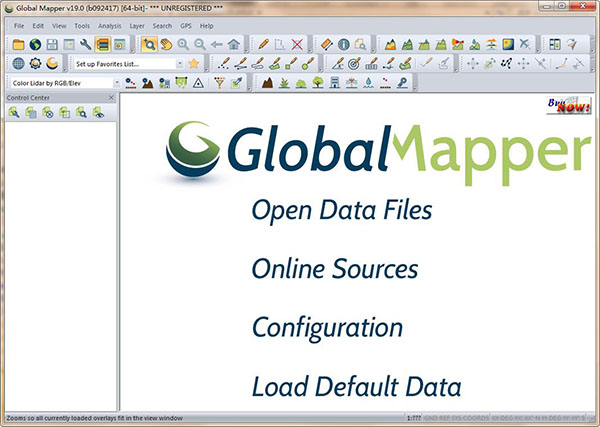600x427 pixels.
Task: Select the Pan hand tool
Action: coord(166,45)
